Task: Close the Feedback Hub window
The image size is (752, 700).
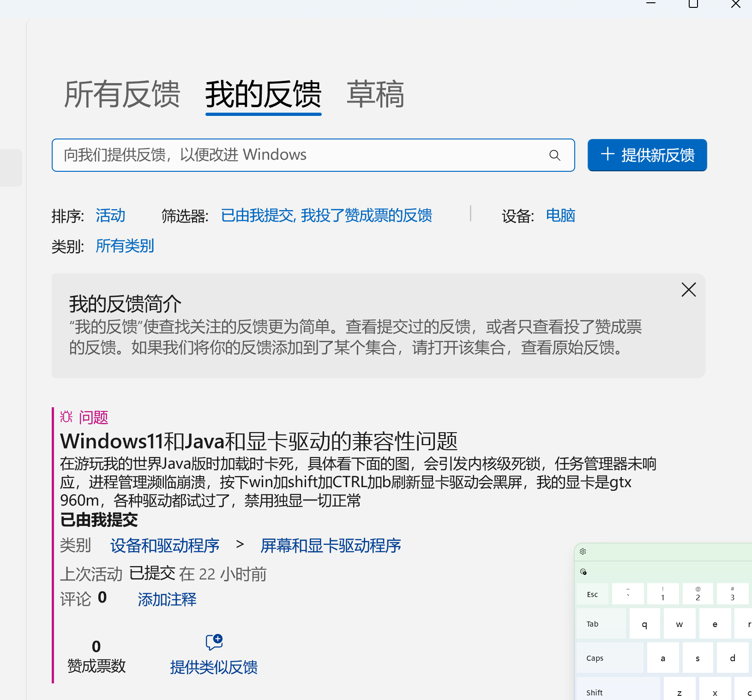Action: click(736, 4)
